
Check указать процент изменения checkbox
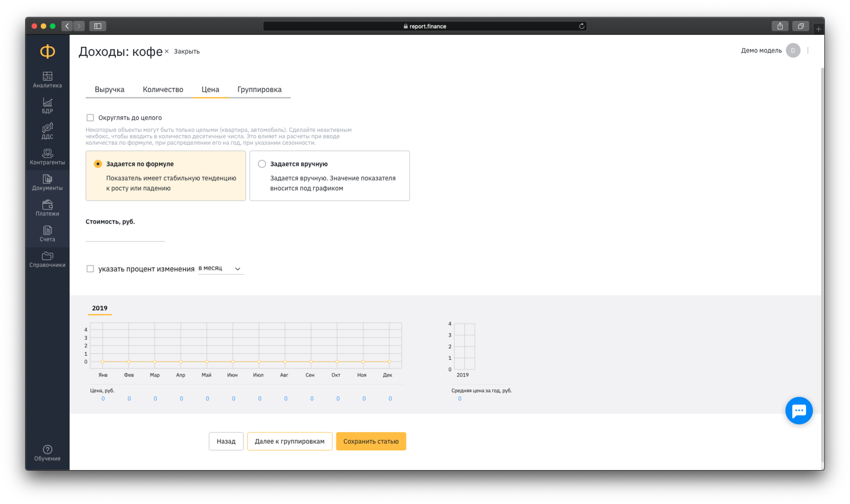click(x=90, y=269)
